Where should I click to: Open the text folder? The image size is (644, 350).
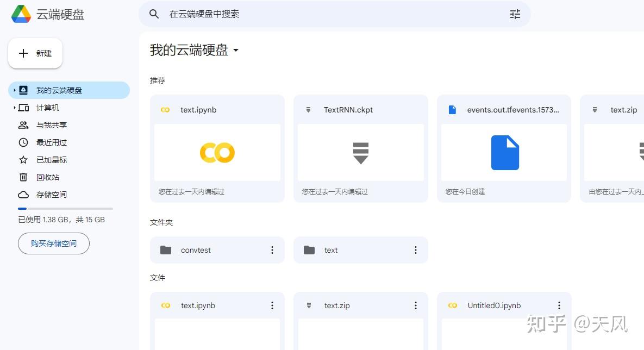pyautogui.click(x=331, y=249)
